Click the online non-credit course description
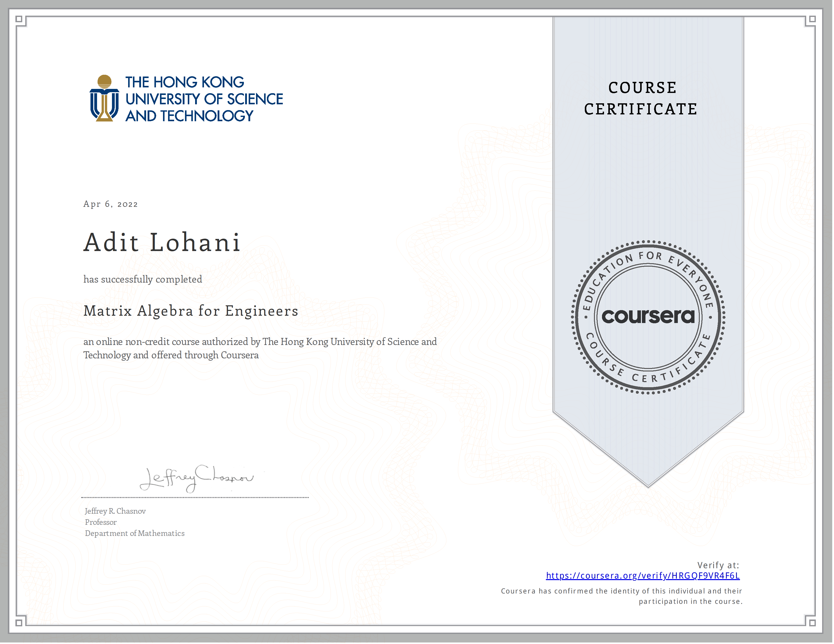This screenshot has height=644, width=834. (260, 349)
